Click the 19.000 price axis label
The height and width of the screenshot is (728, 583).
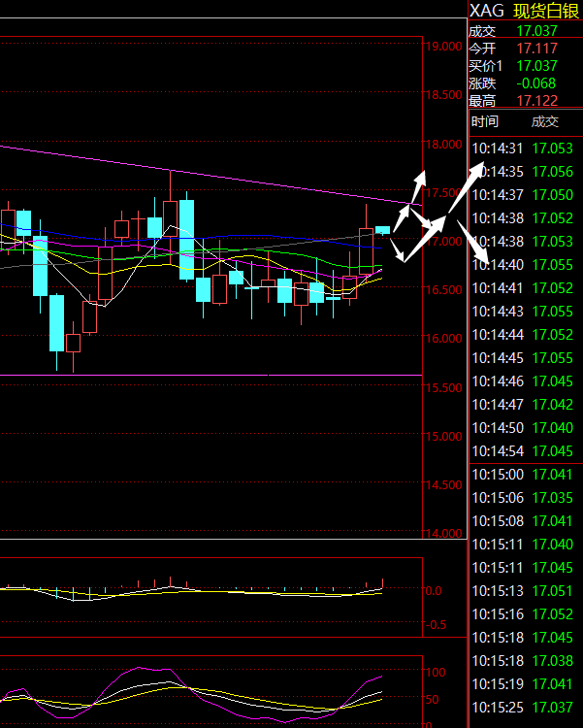point(443,46)
